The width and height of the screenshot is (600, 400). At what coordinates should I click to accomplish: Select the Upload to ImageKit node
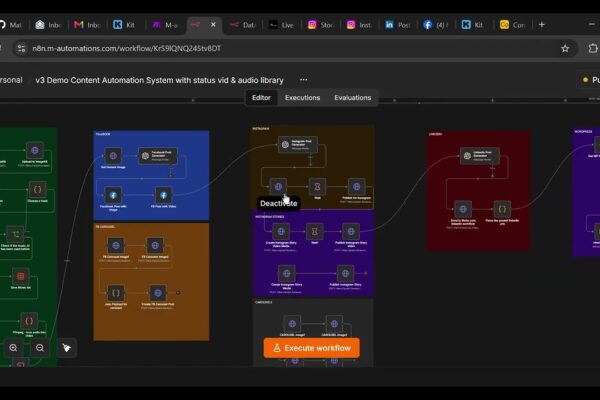(34, 150)
